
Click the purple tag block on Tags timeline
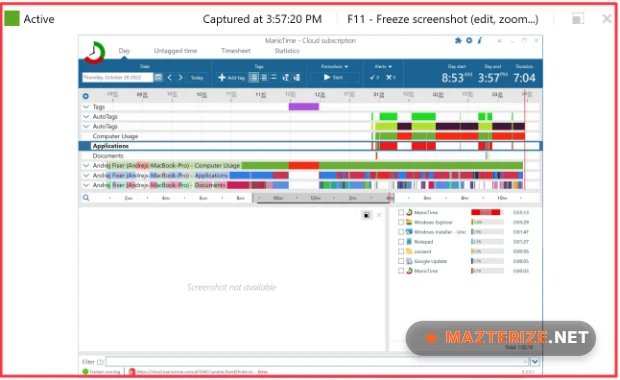[x=304, y=107]
